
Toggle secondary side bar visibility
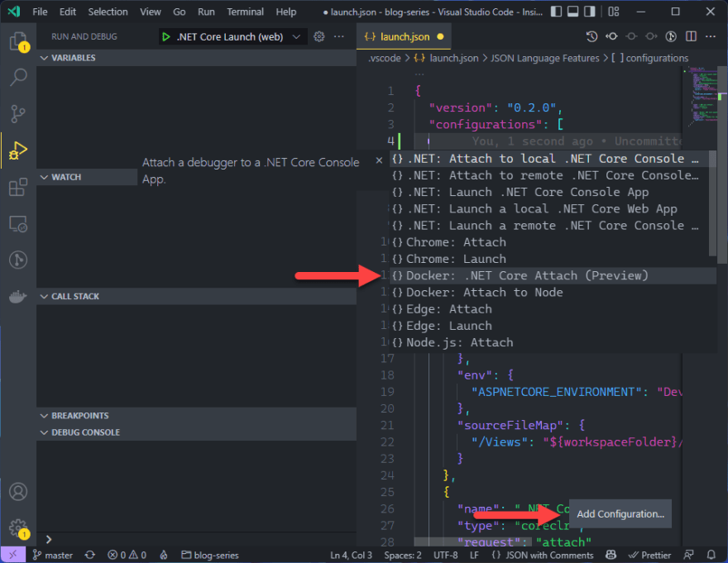[590, 12]
